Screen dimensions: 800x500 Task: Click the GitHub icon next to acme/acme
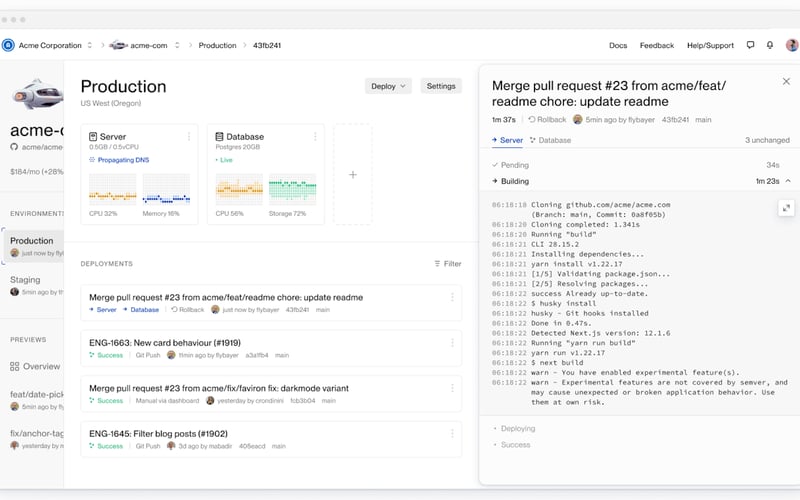coord(14,147)
